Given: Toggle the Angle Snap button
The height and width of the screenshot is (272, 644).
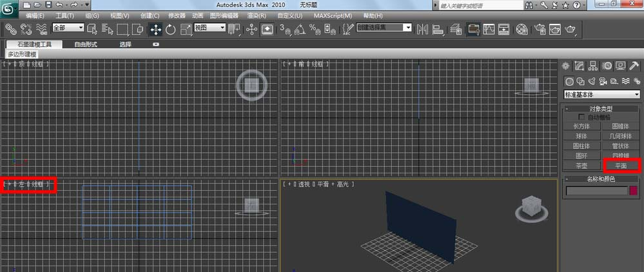Looking at the screenshot, I should [x=300, y=29].
